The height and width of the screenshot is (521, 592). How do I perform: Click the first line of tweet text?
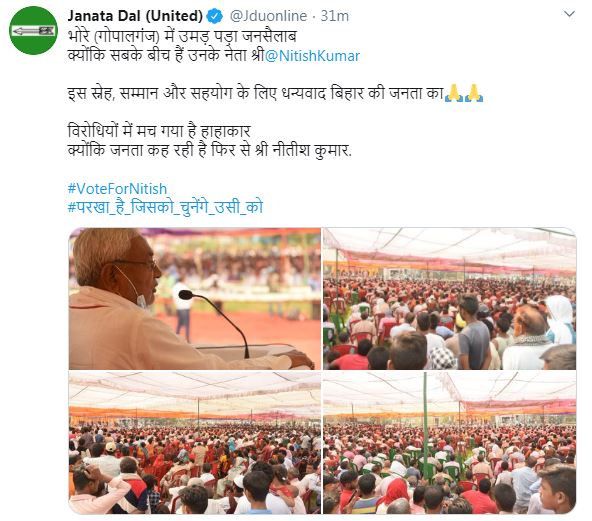pos(182,37)
